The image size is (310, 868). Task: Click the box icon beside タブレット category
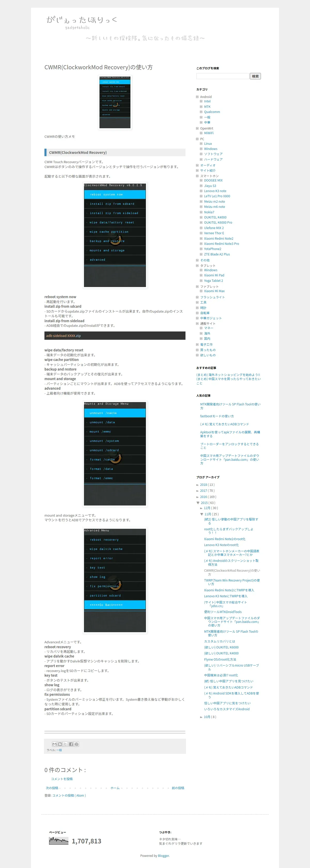click(x=197, y=266)
